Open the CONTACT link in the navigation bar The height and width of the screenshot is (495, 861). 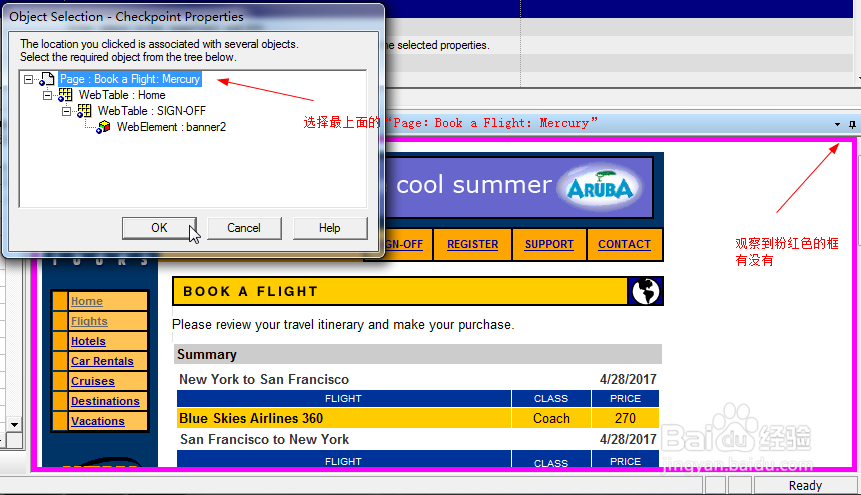pyautogui.click(x=624, y=244)
